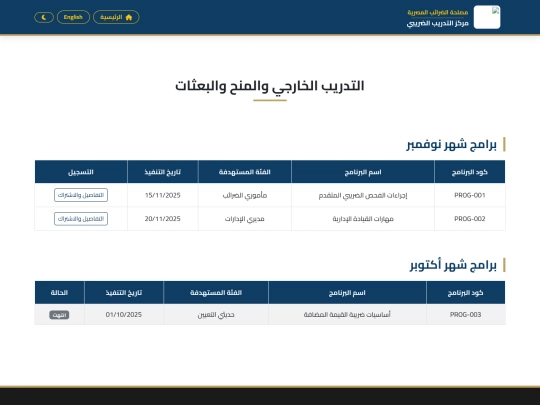Click target group مأموري الضرائب
The height and width of the screenshot is (405, 540).
245,195
